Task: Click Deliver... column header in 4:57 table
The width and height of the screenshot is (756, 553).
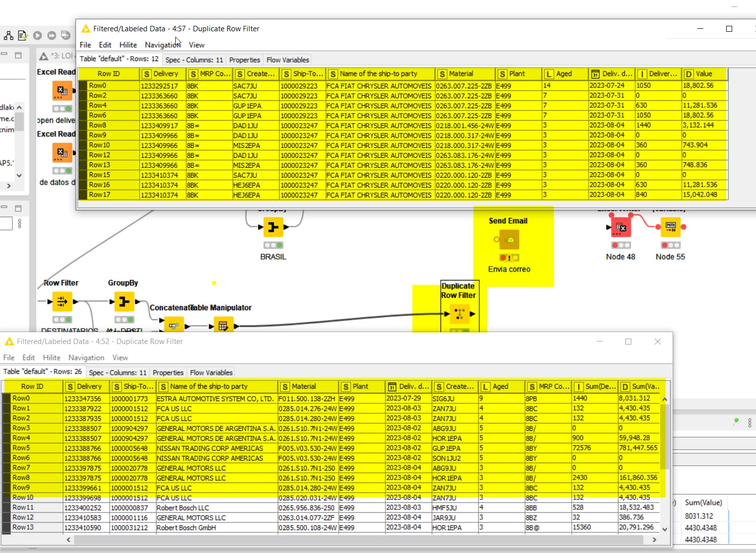Action: click(658, 73)
